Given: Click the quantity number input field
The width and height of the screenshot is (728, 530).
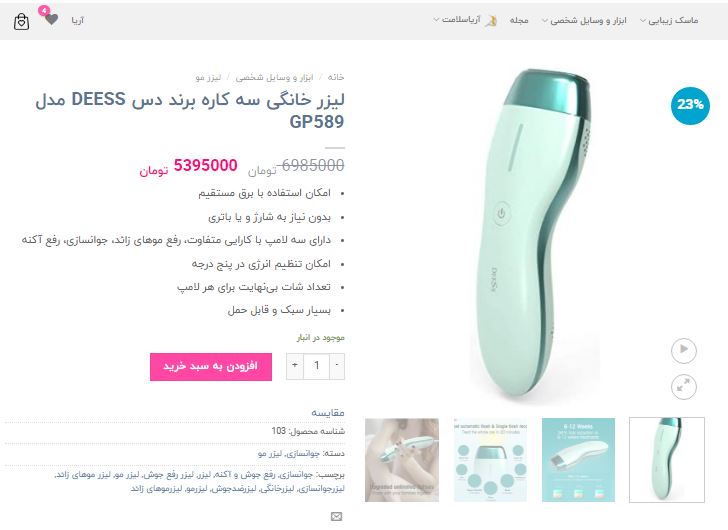Looking at the screenshot, I should tap(316, 366).
